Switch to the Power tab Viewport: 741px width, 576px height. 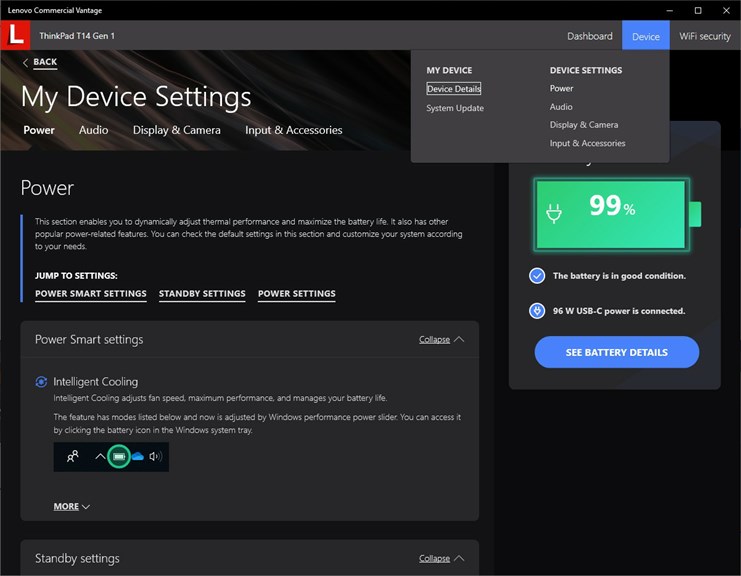point(39,130)
